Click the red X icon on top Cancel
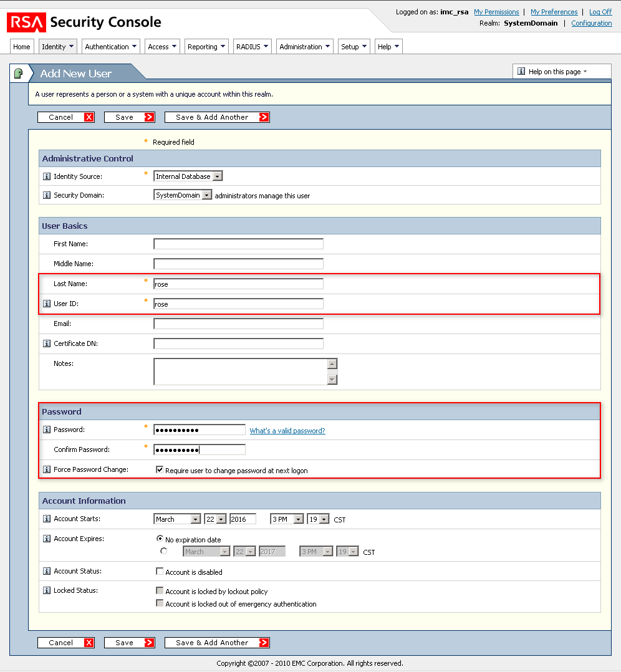The image size is (621, 672). coord(89,117)
